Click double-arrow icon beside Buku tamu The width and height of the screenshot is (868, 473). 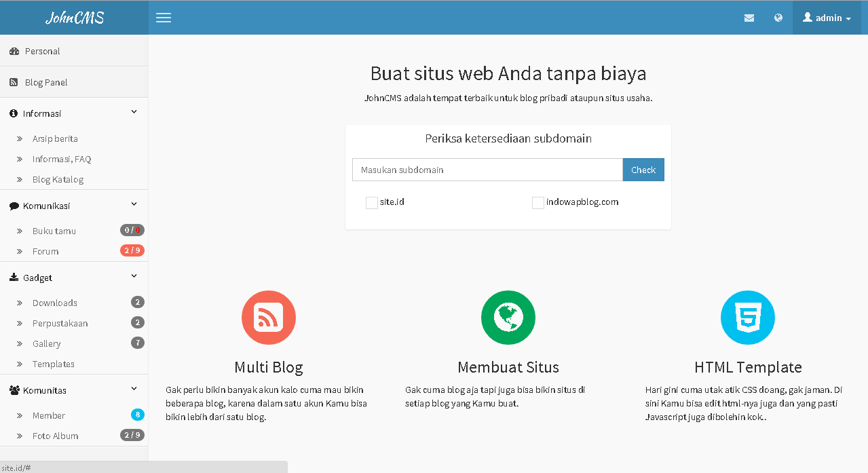[x=20, y=231]
